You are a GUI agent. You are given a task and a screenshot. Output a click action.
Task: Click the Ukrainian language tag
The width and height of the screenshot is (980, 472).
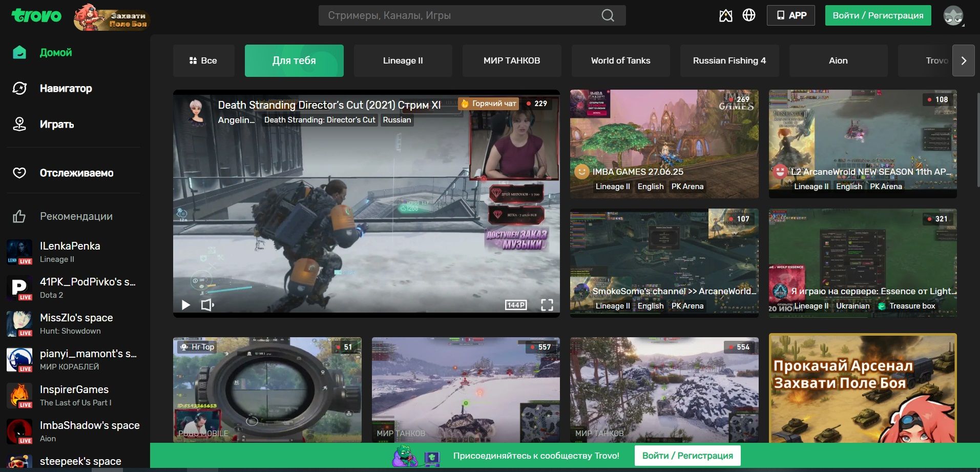click(x=853, y=306)
